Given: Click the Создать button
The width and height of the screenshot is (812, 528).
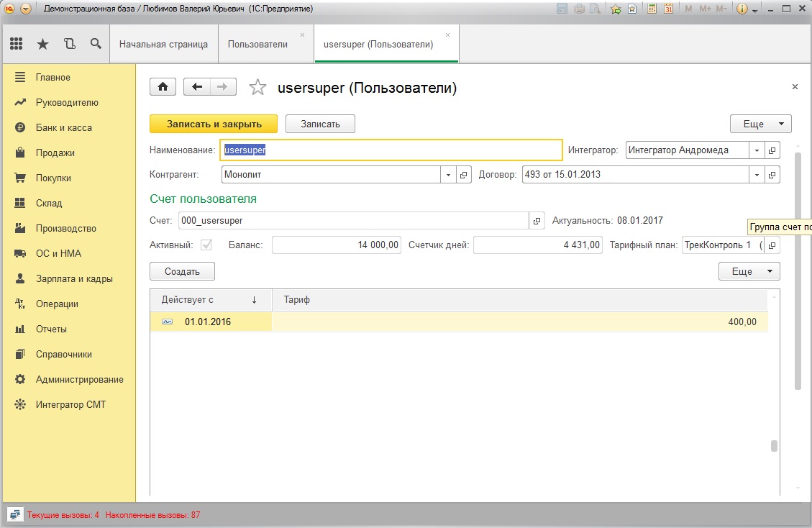Looking at the screenshot, I should tap(182, 271).
